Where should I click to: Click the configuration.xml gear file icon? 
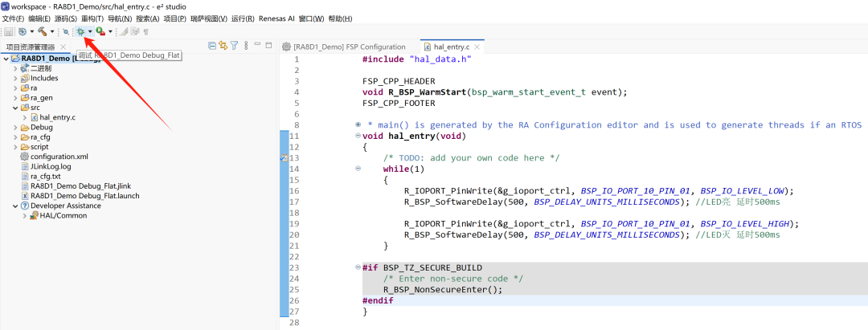24,157
